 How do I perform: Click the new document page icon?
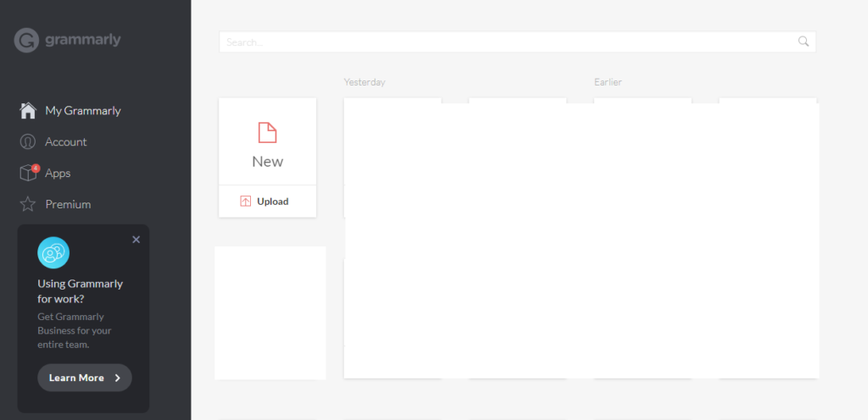pos(267,133)
